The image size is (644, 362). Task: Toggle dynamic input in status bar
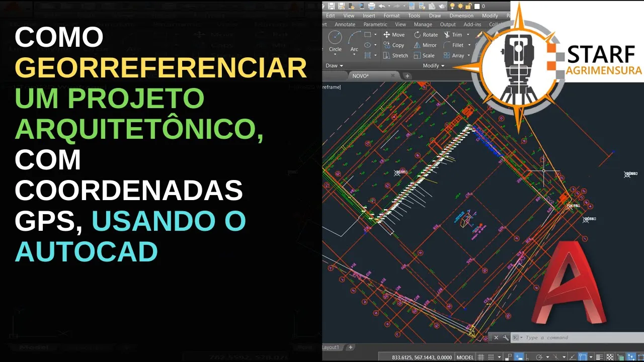coord(519,356)
